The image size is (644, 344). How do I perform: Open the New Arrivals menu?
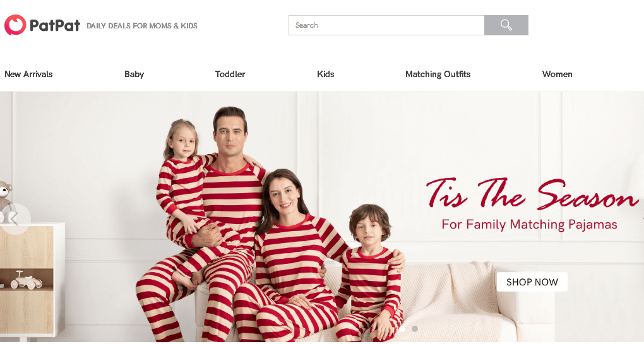pos(28,74)
